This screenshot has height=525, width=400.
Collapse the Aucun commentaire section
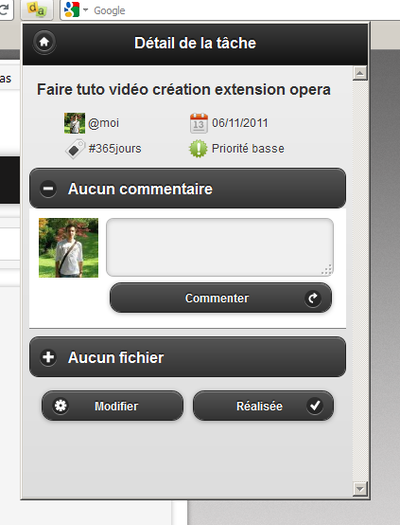pyautogui.click(x=187, y=189)
